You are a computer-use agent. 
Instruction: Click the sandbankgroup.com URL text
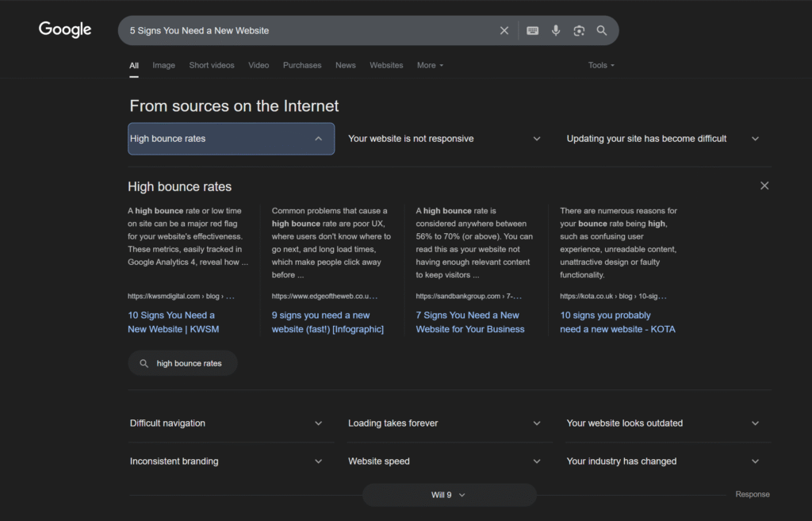pos(469,297)
